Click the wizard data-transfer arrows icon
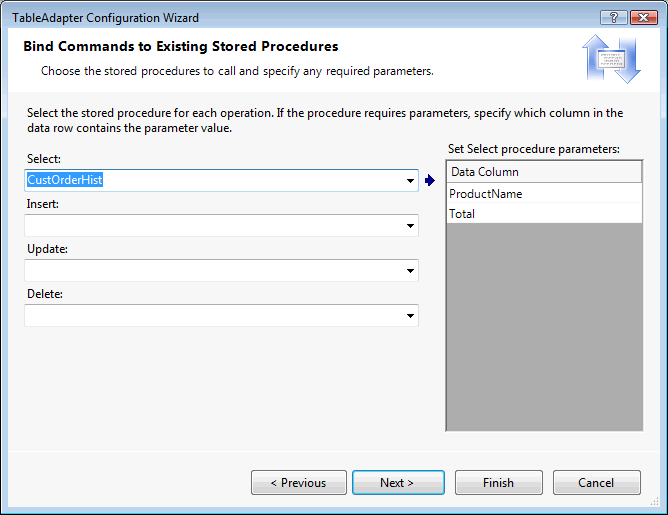Screen dimensions: 668x515 click(x=612, y=59)
